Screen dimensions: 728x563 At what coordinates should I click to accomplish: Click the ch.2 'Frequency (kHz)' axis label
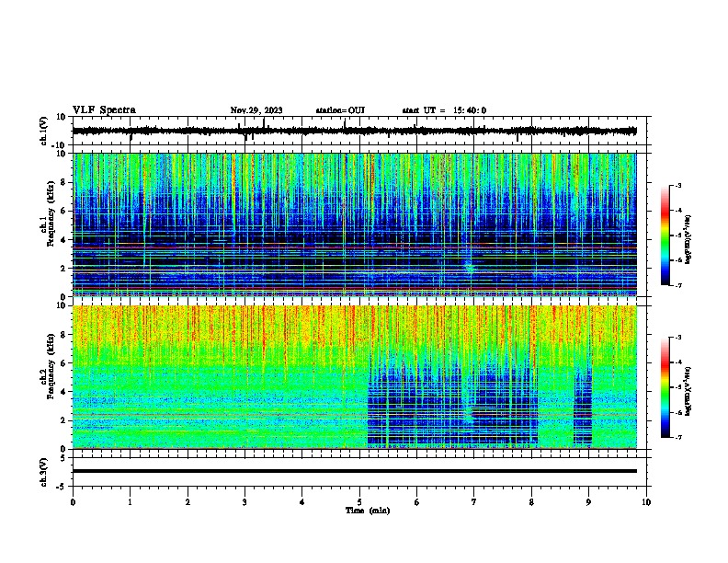click(x=51, y=366)
